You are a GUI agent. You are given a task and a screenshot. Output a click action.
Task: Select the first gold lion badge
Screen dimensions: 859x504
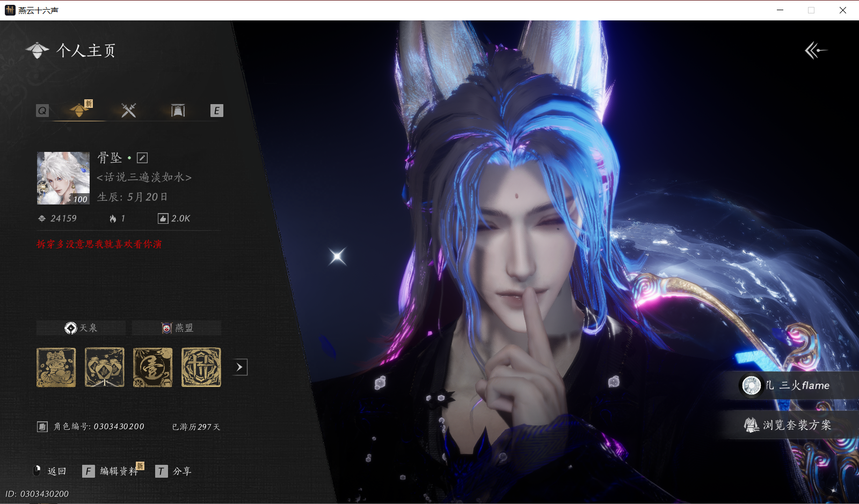(56, 367)
